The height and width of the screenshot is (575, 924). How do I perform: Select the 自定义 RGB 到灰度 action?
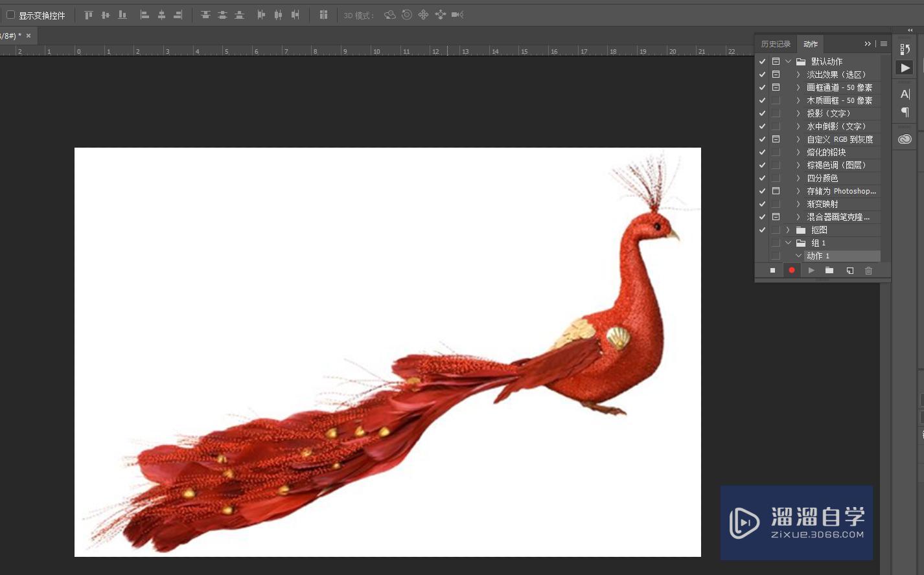840,139
